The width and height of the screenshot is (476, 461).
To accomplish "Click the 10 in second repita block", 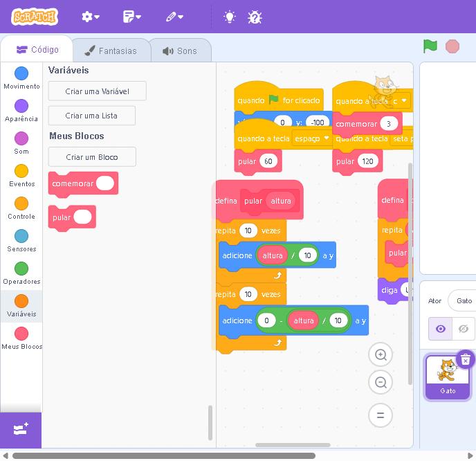I will 248,294.
